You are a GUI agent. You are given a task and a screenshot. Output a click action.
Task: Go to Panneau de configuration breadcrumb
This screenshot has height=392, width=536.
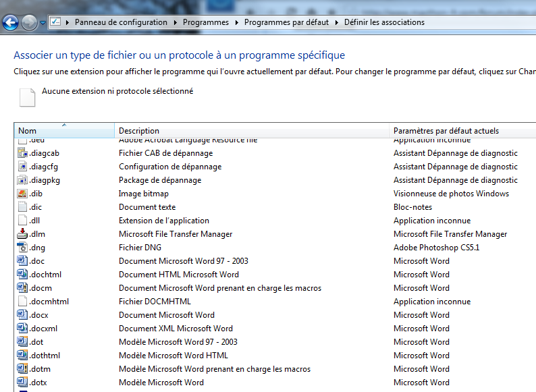coord(121,22)
